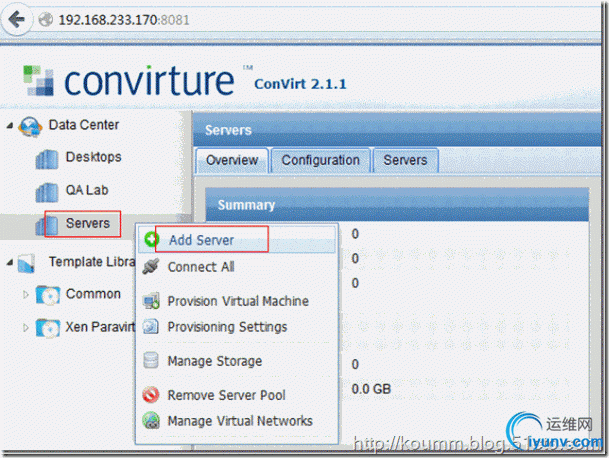Select Data Center label in tree
This screenshot has height=458, width=609.
[x=84, y=125]
